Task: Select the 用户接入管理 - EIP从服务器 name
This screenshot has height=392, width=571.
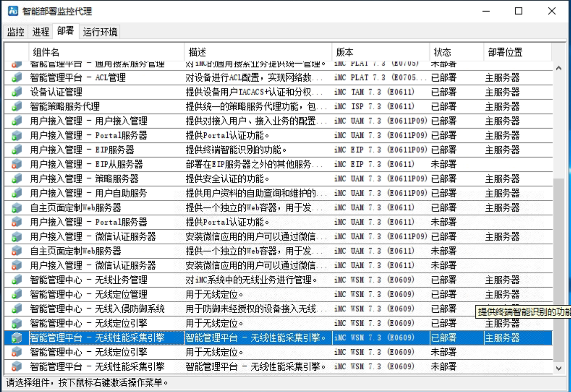Action: (x=87, y=164)
